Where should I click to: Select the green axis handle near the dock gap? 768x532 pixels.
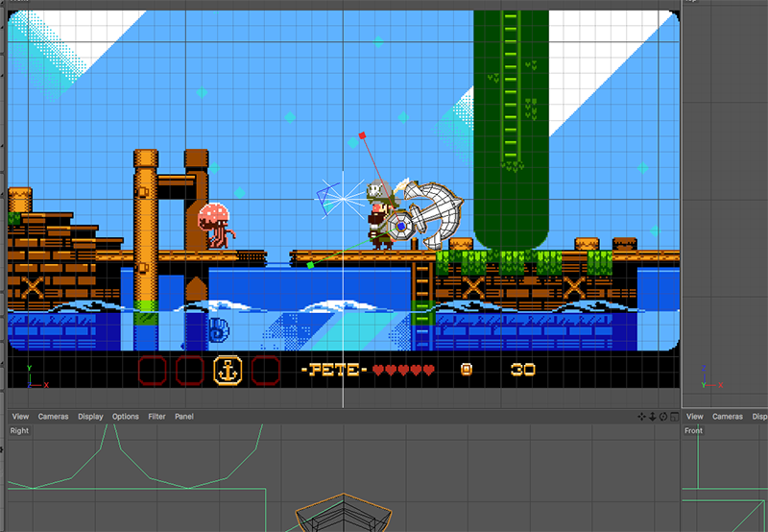point(310,265)
